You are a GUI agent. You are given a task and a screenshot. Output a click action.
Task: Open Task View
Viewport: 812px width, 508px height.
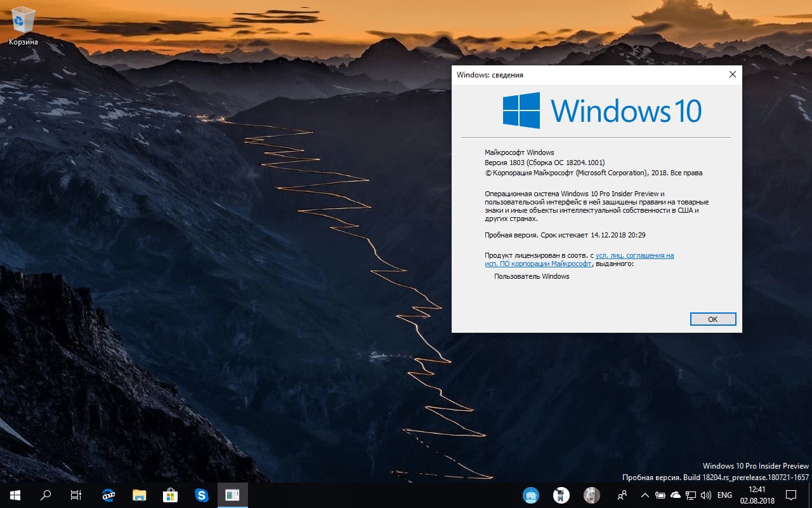coord(75,495)
